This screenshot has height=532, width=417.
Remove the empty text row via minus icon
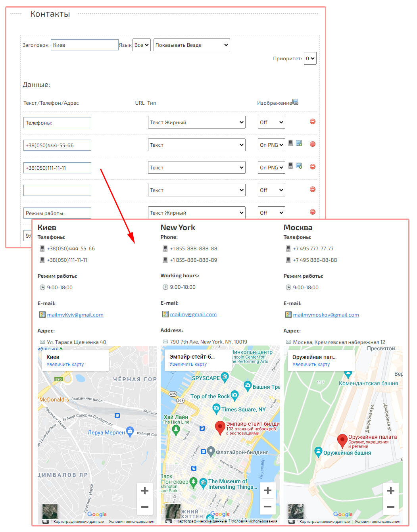[313, 189]
